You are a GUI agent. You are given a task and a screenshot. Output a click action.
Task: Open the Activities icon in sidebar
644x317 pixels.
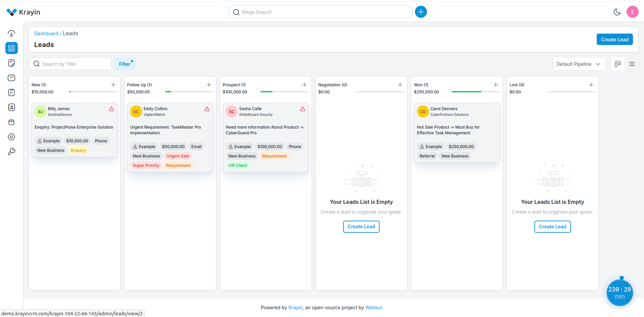(x=11, y=92)
